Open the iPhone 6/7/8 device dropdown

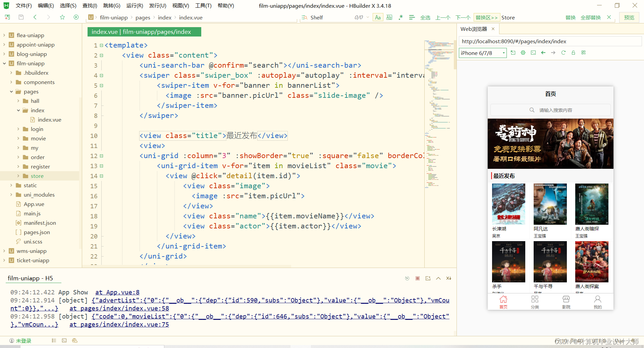point(483,53)
